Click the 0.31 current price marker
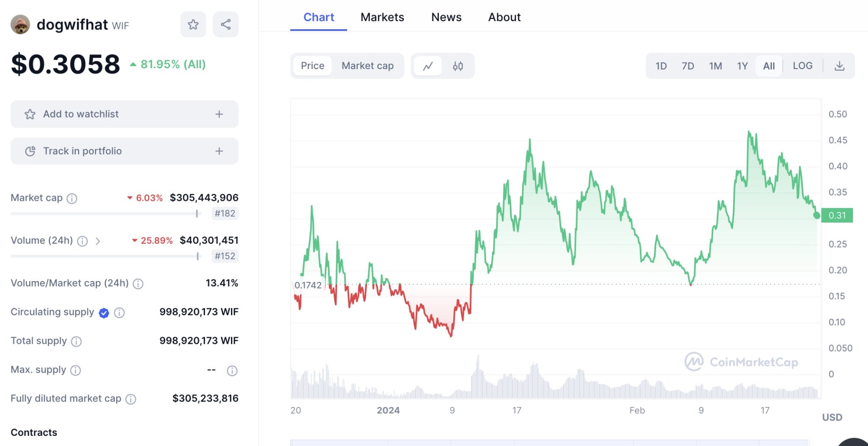Viewport: 868px width, 446px height. click(837, 215)
